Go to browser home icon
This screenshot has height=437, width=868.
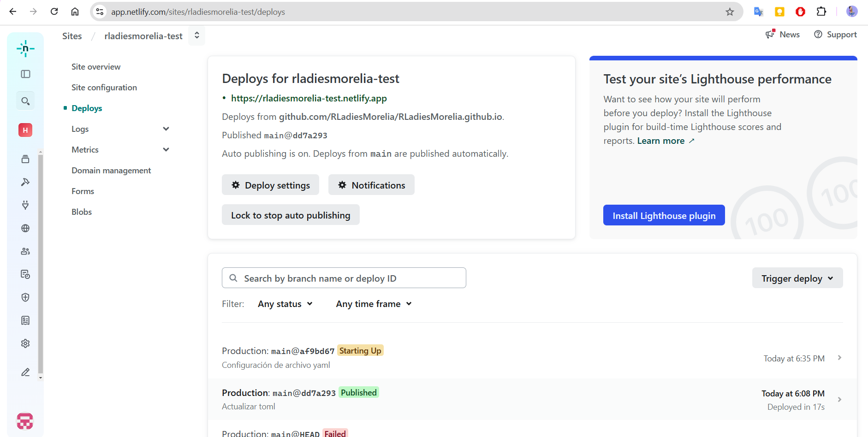[75, 12]
